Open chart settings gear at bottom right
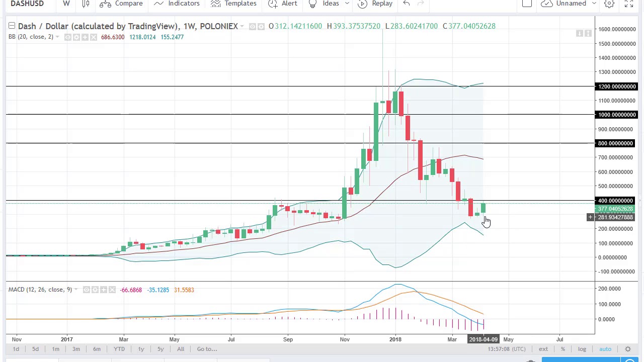 click(x=628, y=349)
